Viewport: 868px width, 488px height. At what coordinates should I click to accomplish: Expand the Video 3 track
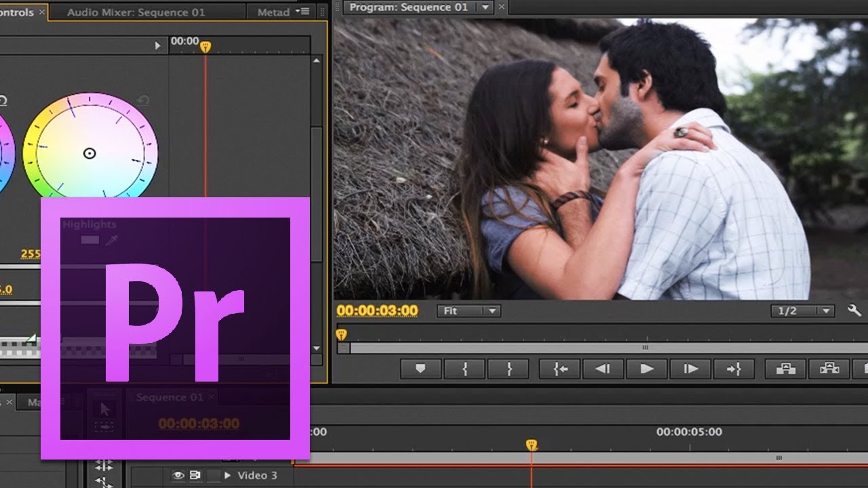[x=228, y=475]
